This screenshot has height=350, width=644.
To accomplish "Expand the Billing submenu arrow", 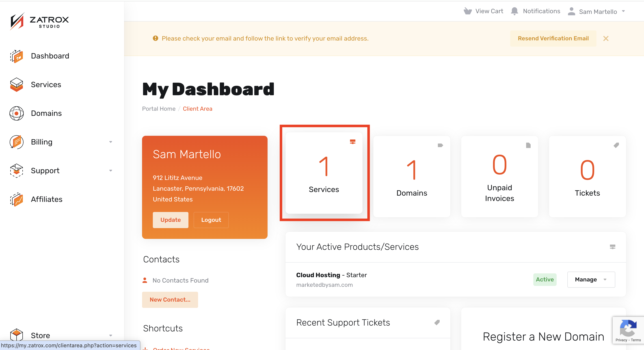I will click(110, 142).
